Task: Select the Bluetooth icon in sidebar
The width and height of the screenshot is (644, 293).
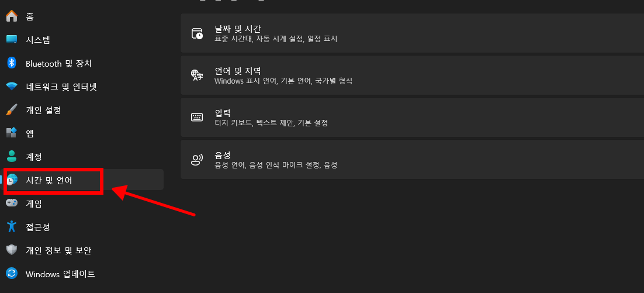Action: click(12, 63)
